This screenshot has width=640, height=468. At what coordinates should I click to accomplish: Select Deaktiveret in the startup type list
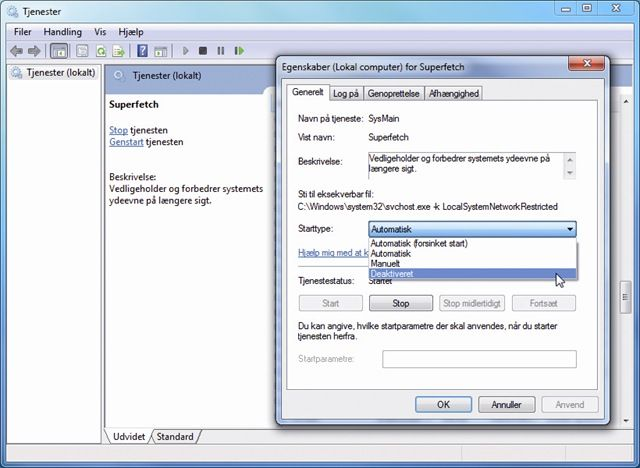tap(391, 273)
